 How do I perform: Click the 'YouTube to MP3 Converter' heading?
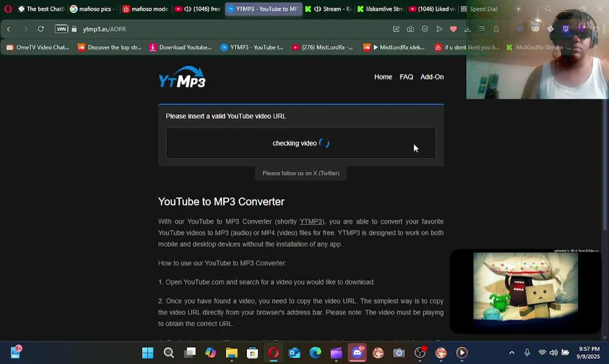coord(221,202)
